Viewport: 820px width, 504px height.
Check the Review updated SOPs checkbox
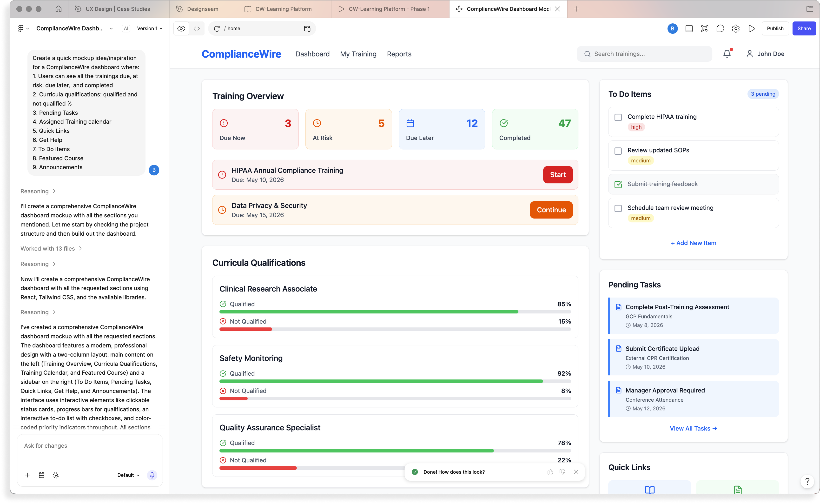pos(618,151)
